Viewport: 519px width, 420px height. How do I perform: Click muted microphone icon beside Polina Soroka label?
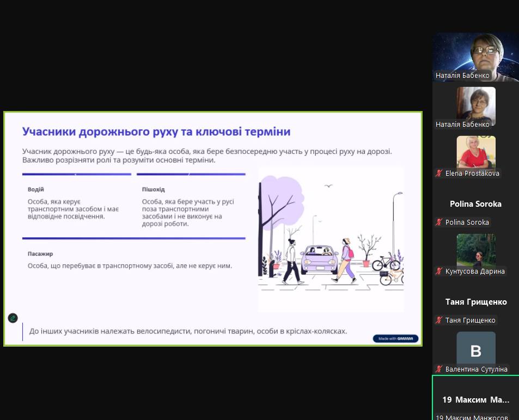pyautogui.click(x=439, y=223)
